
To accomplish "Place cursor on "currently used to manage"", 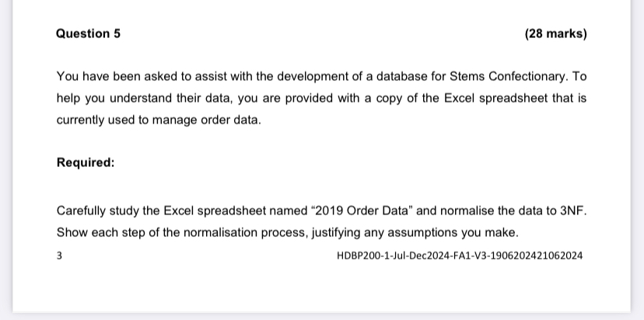I will point(121,121).
